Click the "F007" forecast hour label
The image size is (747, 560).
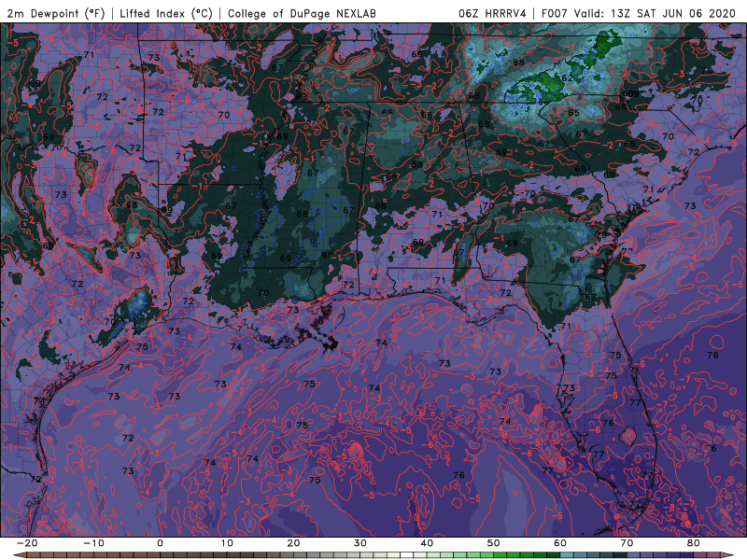555,13
